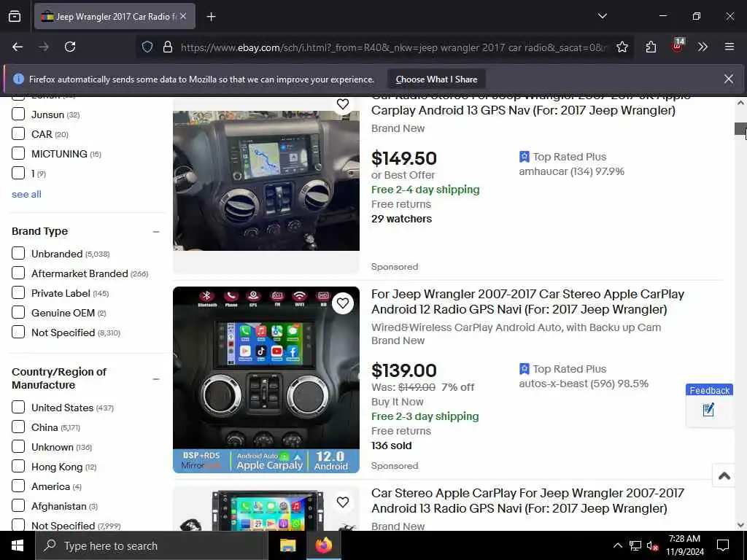Open a new tab with plus button

click(x=211, y=17)
